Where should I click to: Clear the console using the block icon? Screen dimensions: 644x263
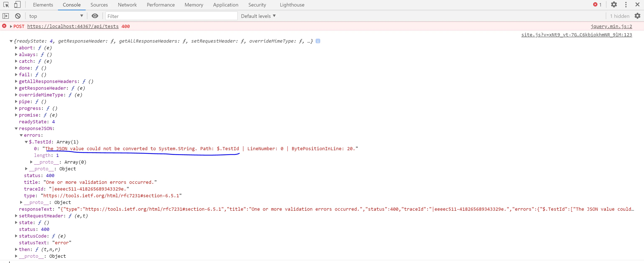coord(18,16)
